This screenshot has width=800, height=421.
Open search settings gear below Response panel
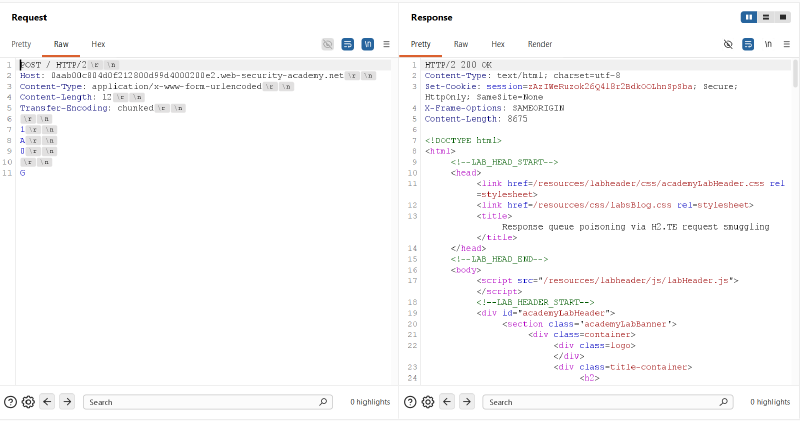(x=428, y=402)
